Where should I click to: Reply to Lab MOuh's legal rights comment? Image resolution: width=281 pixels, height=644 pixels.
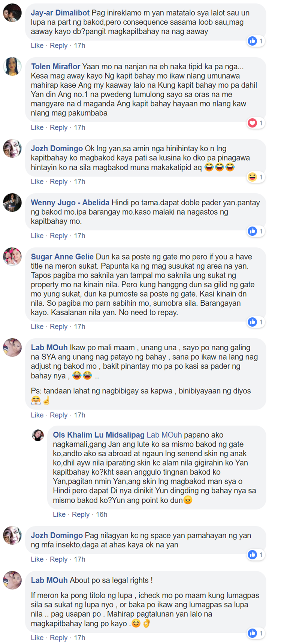(x=58, y=638)
